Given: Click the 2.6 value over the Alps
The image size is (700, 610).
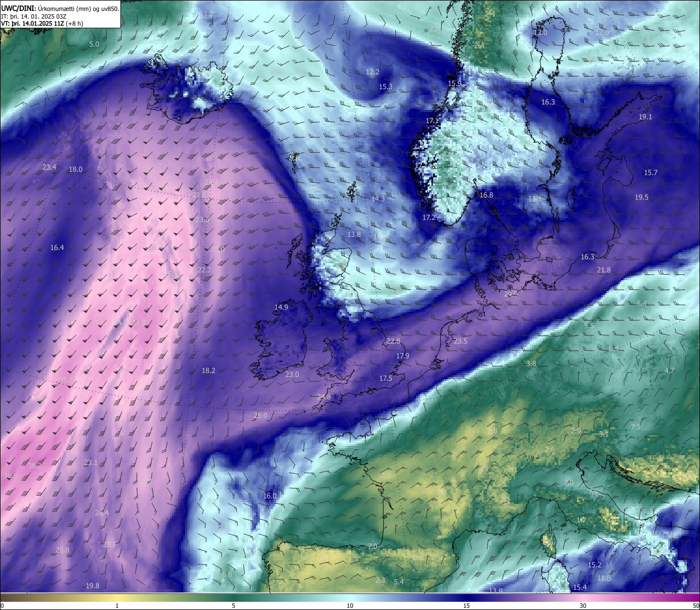Looking at the screenshot, I should click(x=550, y=449).
